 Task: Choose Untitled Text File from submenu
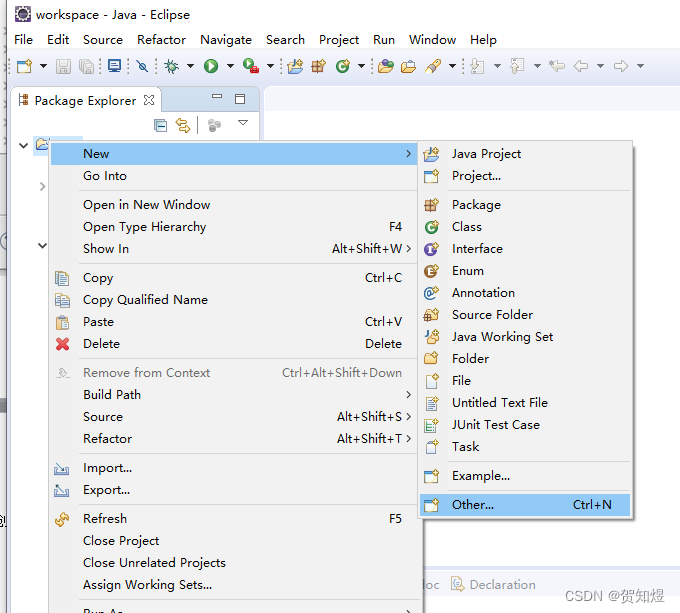(x=525, y=403)
